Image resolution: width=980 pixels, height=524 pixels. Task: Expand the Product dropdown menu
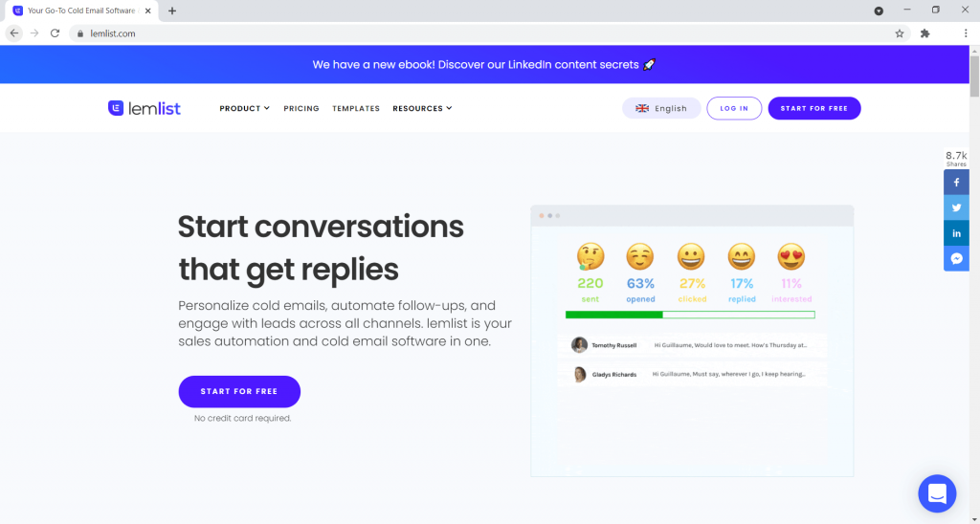244,109
